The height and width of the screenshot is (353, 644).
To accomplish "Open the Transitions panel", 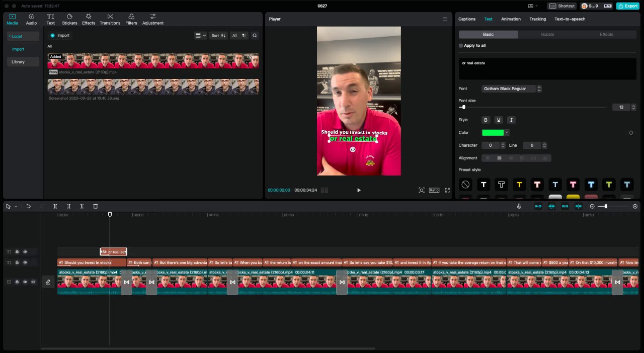I will coord(110,19).
